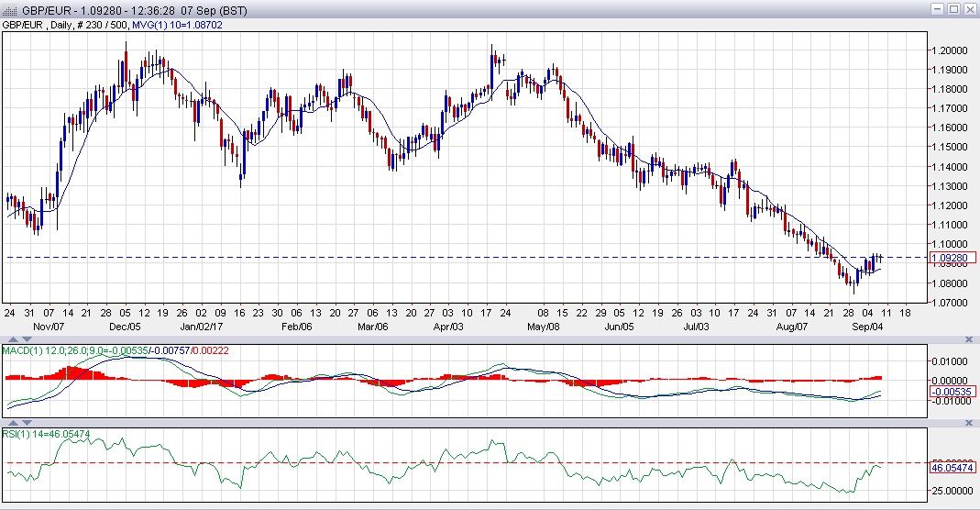Viewport: 980px width, 510px height.
Task: Close the RSI indicator panel
Action: [x=971, y=423]
